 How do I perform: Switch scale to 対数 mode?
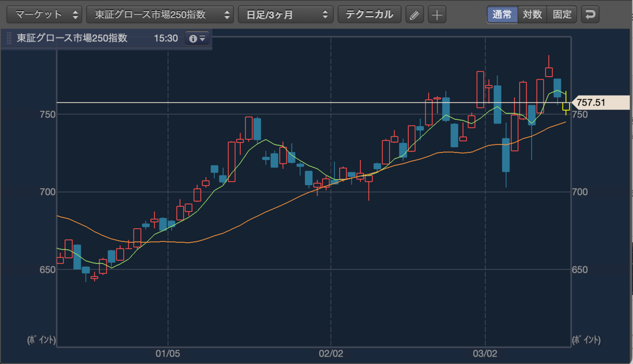coord(532,14)
